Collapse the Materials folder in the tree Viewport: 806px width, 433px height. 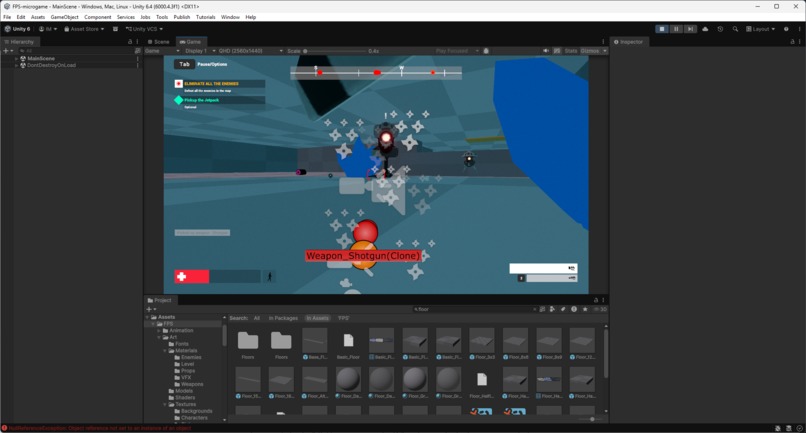(165, 351)
